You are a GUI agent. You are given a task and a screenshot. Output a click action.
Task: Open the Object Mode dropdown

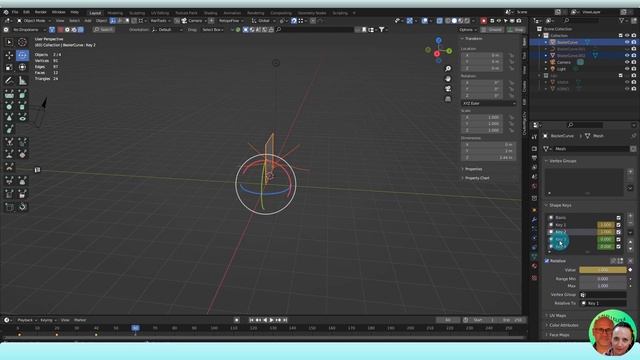pos(34,20)
